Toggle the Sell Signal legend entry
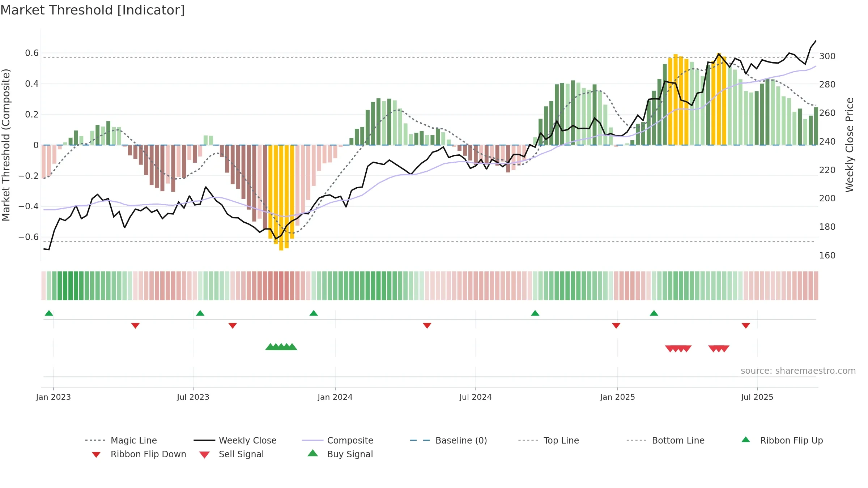 231,454
